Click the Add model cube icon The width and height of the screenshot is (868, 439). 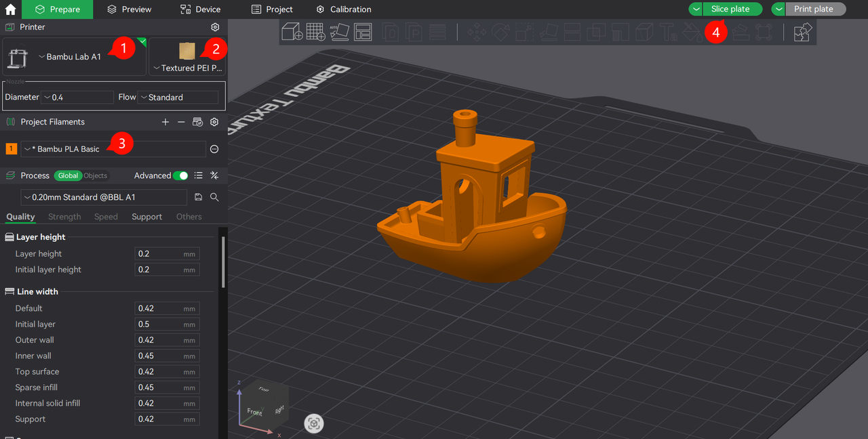(292, 32)
